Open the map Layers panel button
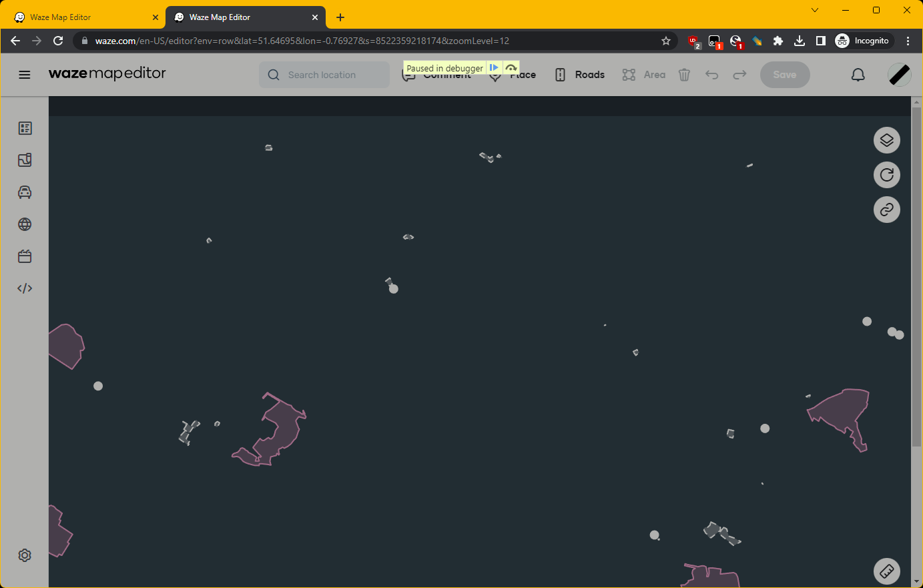923x588 pixels. point(886,140)
